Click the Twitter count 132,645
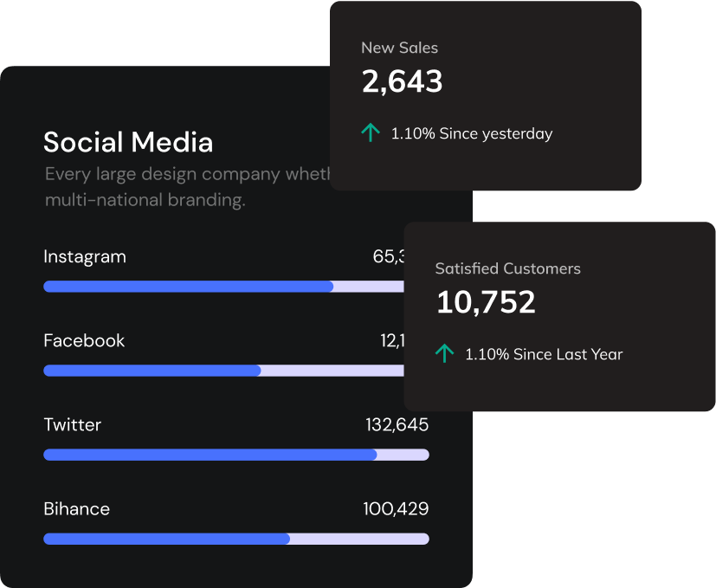The width and height of the screenshot is (716, 588). (x=397, y=424)
